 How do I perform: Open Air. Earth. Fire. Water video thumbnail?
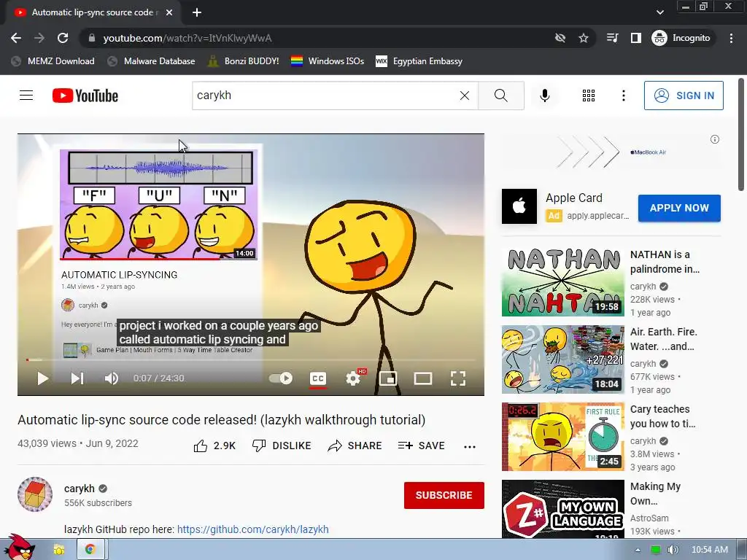coord(563,359)
